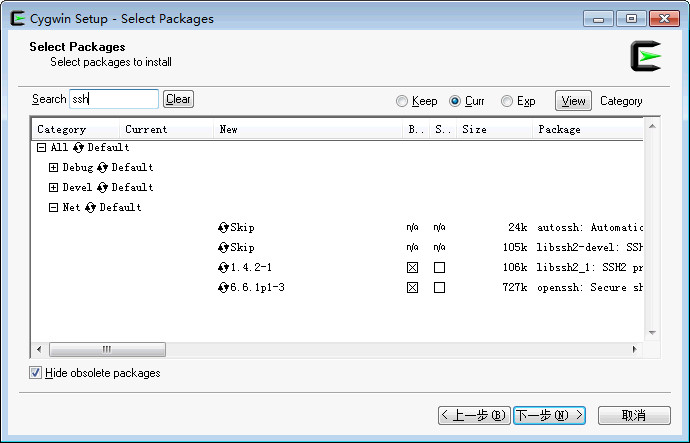Click the Current column header

[166, 129]
